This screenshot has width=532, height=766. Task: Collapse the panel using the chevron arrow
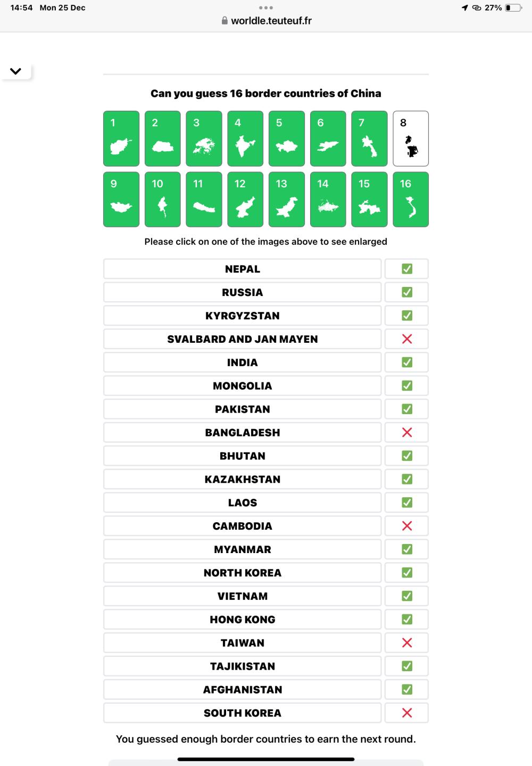tap(15, 71)
